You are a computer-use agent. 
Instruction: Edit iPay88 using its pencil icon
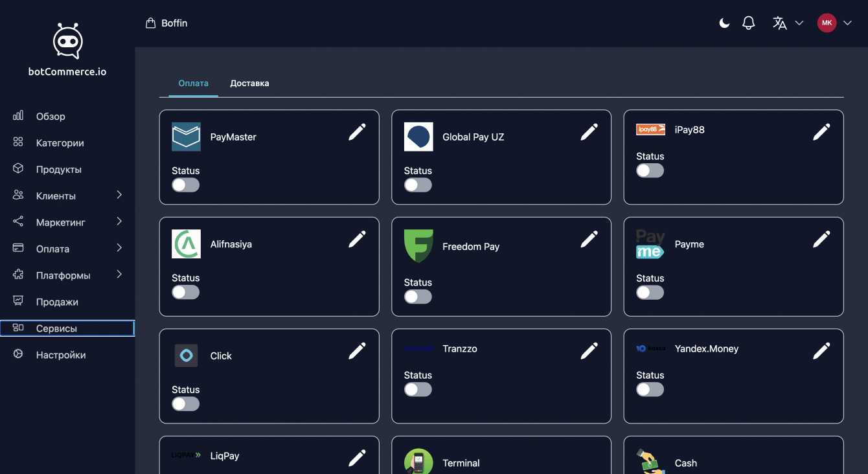point(821,132)
